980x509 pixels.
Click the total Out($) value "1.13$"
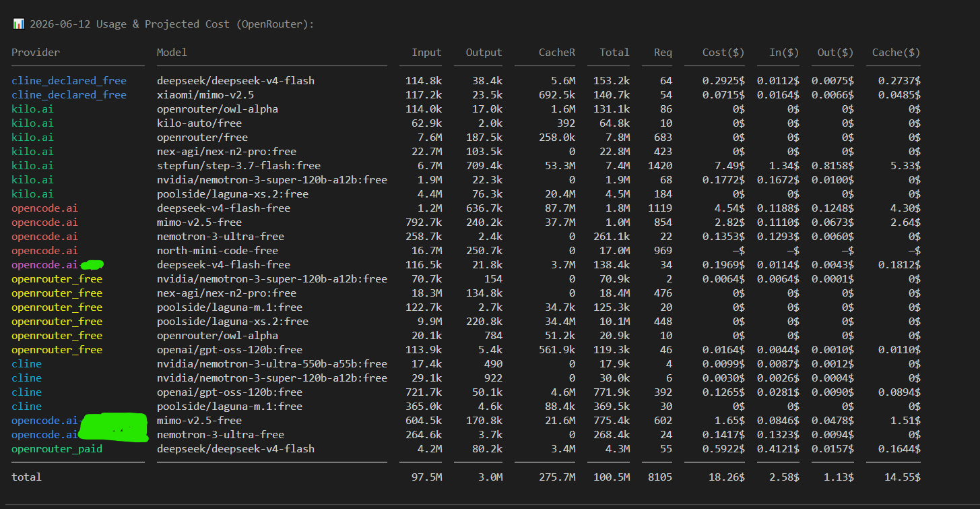(839, 477)
